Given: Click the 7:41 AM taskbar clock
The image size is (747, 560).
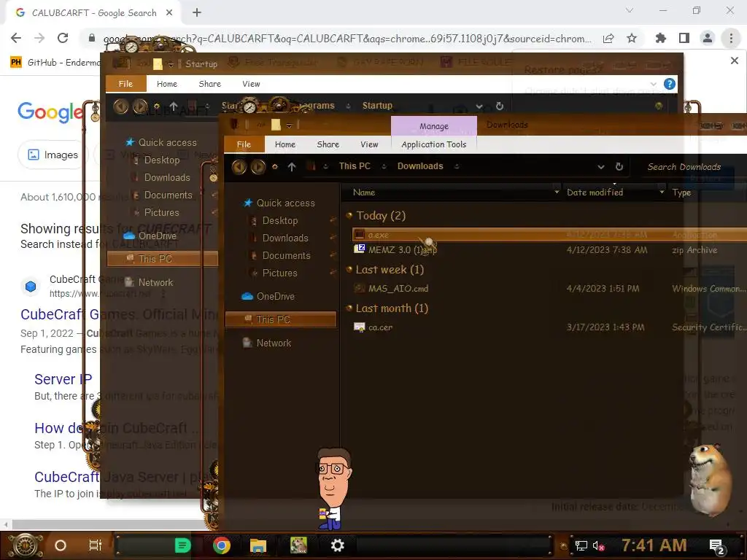Looking at the screenshot, I should point(654,545).
